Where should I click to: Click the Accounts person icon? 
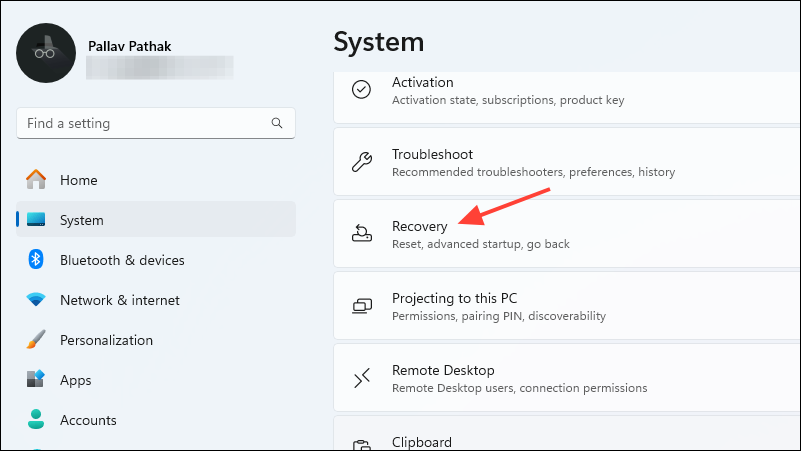click(x=36, y=420)
